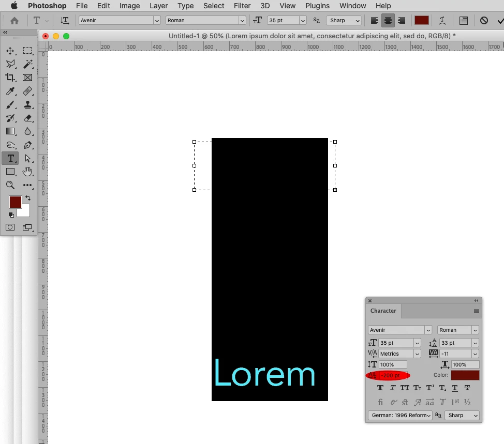
Task: Cancel current text edits
Action: (x=484, y=21)
